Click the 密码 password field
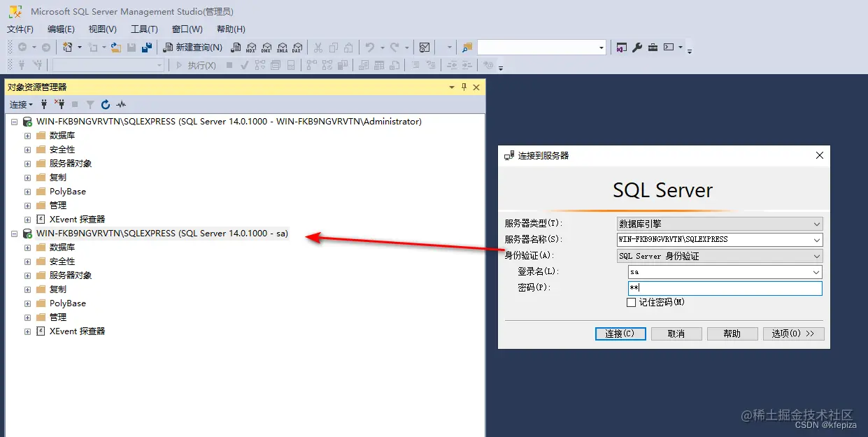Viewport: 868px width, 437px height. coord(725,288)
